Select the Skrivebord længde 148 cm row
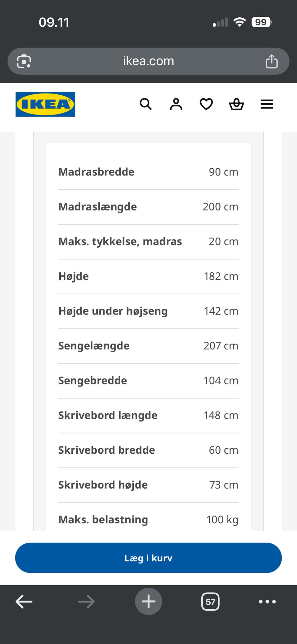The height and width of the screenshot is (644, 297). (x=148, y=416)
